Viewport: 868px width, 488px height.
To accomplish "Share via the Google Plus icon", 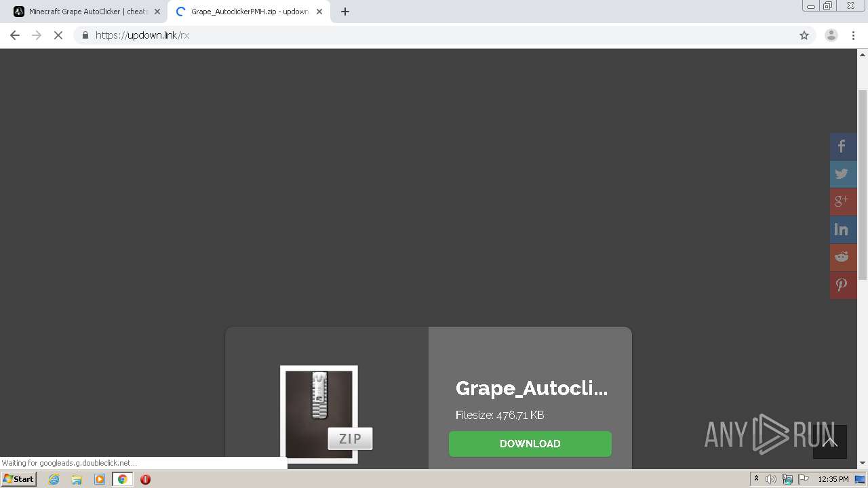I will [x=844, y=202].
